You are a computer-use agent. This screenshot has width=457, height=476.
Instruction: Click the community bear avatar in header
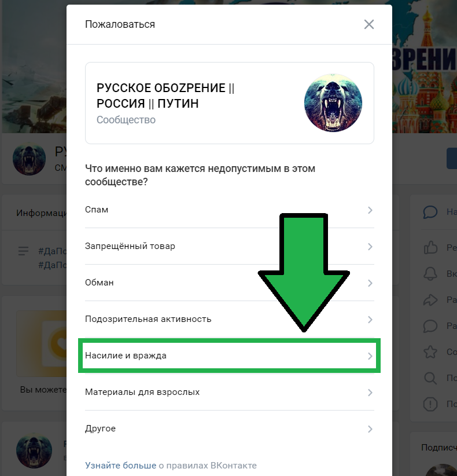[x=29, y=159]
